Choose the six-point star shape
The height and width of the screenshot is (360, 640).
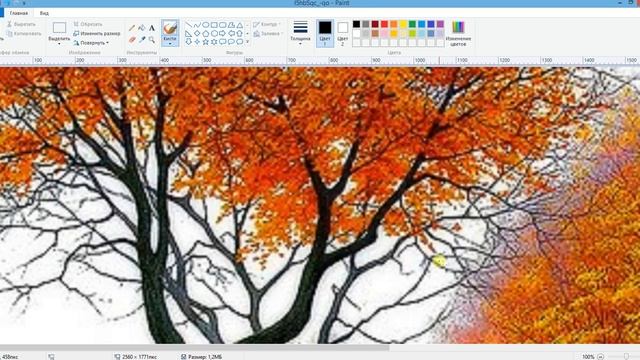(214, 42)
